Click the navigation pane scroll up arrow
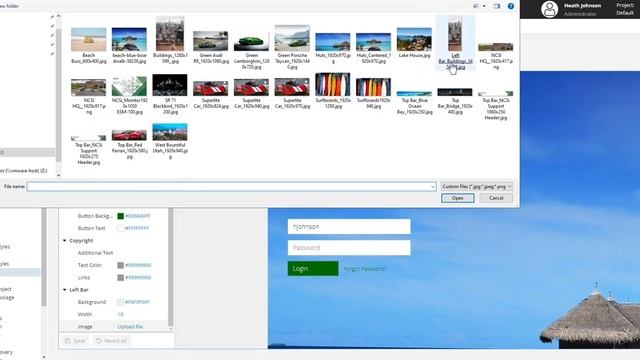640x360 pixels. (58, 16)
